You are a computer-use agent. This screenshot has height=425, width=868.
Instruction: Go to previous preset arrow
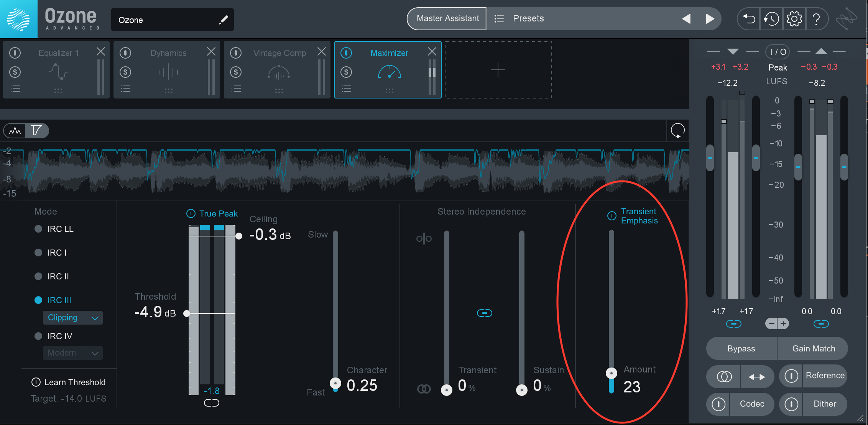coord(686,18)
